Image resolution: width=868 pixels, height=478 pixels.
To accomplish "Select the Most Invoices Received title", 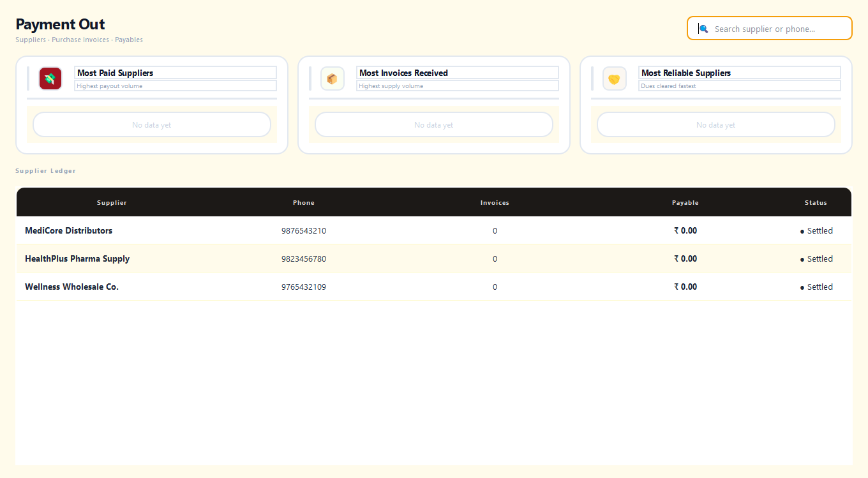I will (404, 73).
